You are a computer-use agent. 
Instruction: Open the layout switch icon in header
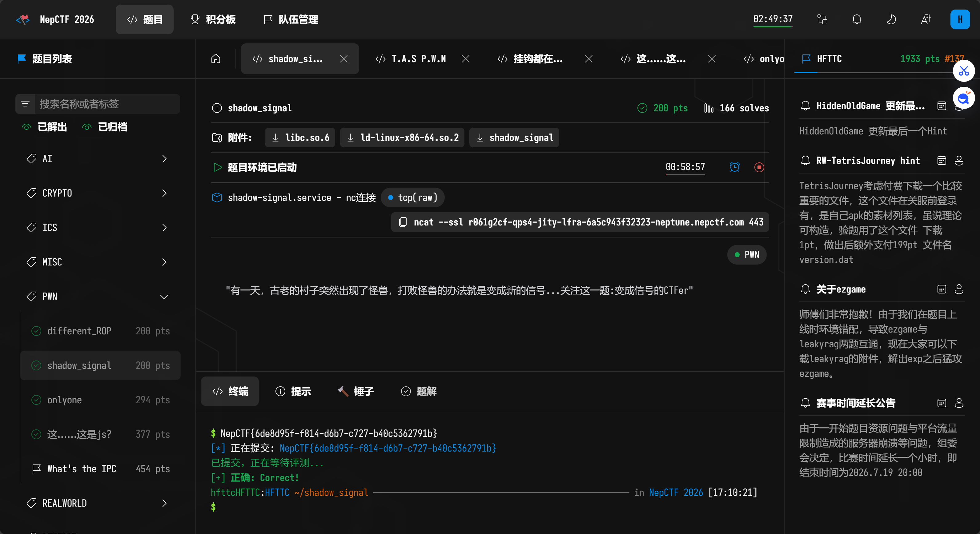[822, 19]
